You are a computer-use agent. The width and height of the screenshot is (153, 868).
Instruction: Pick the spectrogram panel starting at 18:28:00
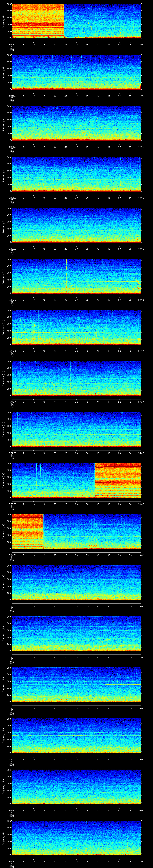(x=76, y=736)
